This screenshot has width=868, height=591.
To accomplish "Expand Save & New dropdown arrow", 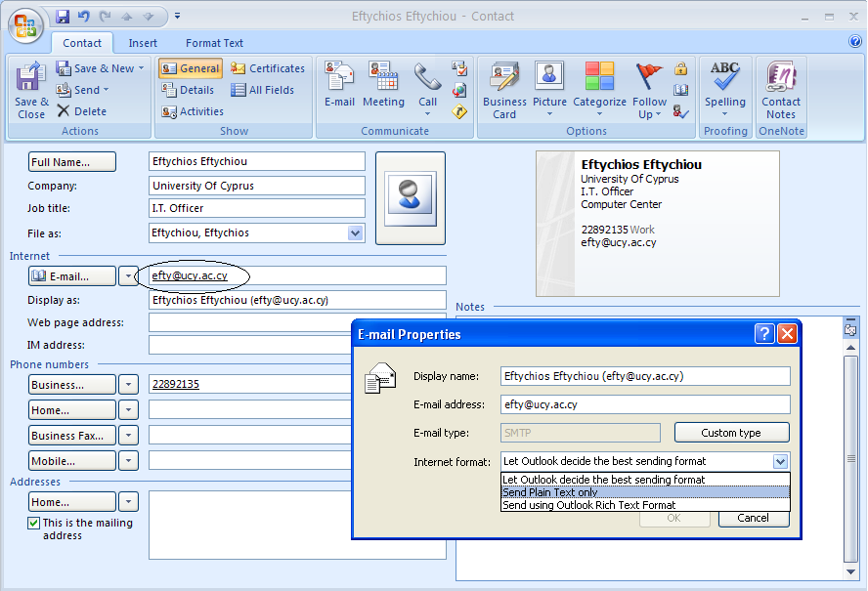I will click(141, 68).
